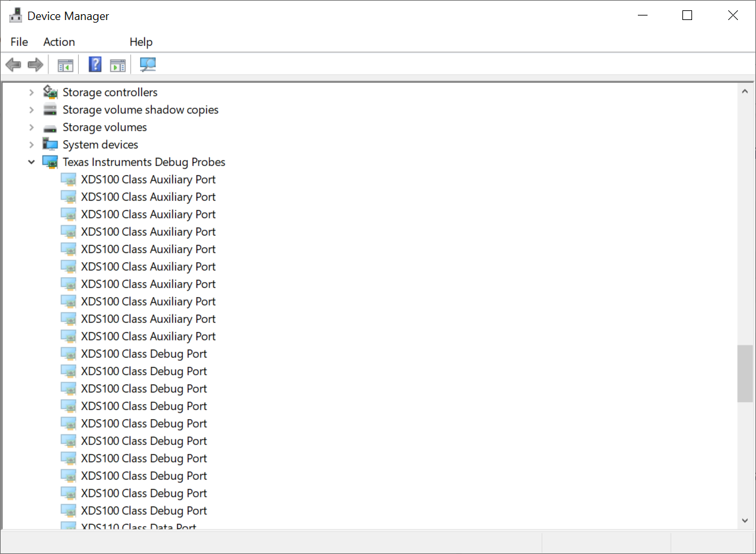Open the Action menu
756x554 pixels.
(x=59, y=42)
